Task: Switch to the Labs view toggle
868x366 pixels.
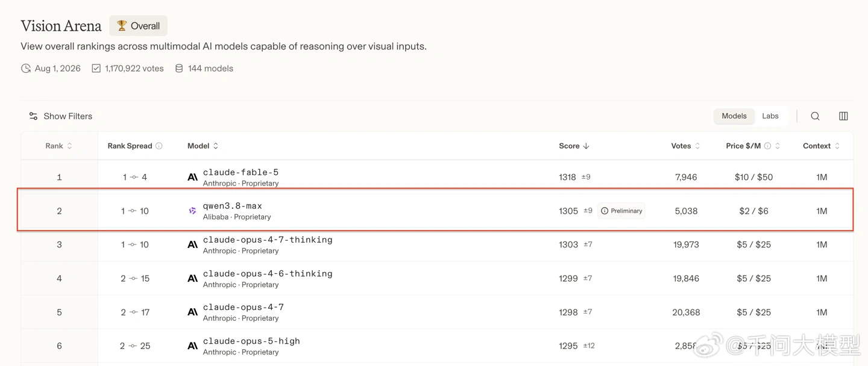Action: pyautogui.click(x=770, y=116)
